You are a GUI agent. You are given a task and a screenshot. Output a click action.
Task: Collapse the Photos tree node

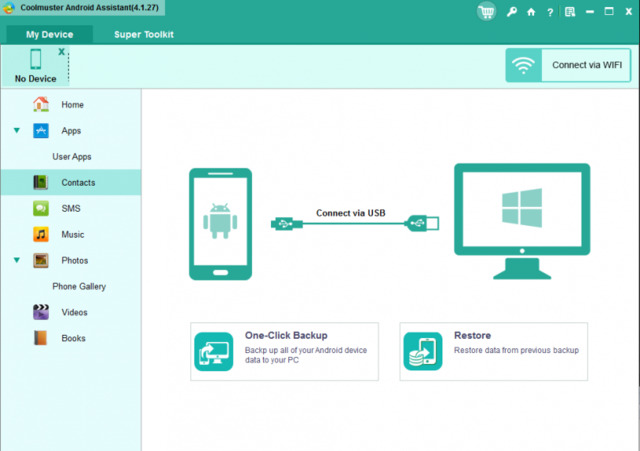pyautogui.click(x=16, y=261)
